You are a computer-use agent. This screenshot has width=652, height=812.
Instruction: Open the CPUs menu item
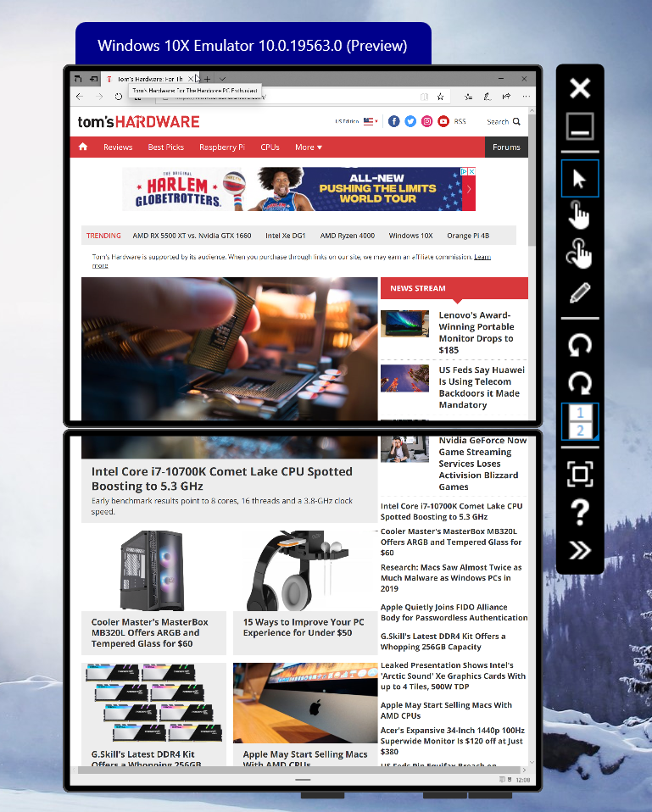(x=270, y=147)
